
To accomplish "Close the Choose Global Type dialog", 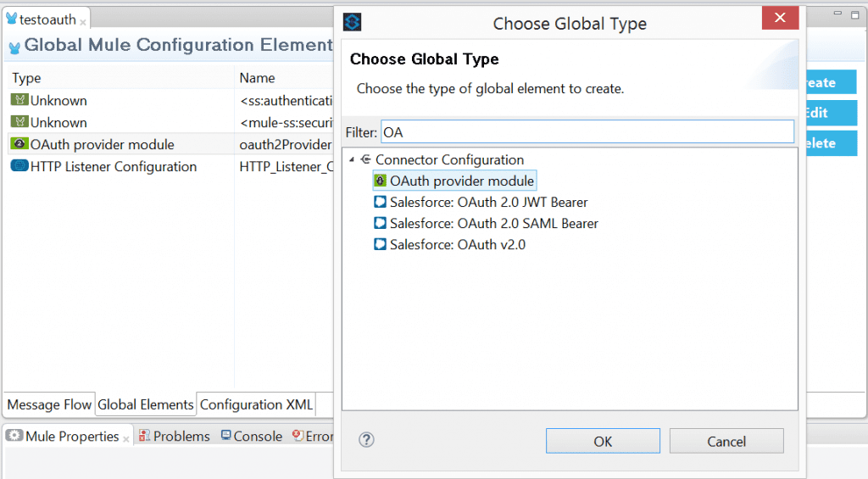I will click(780, 18).
